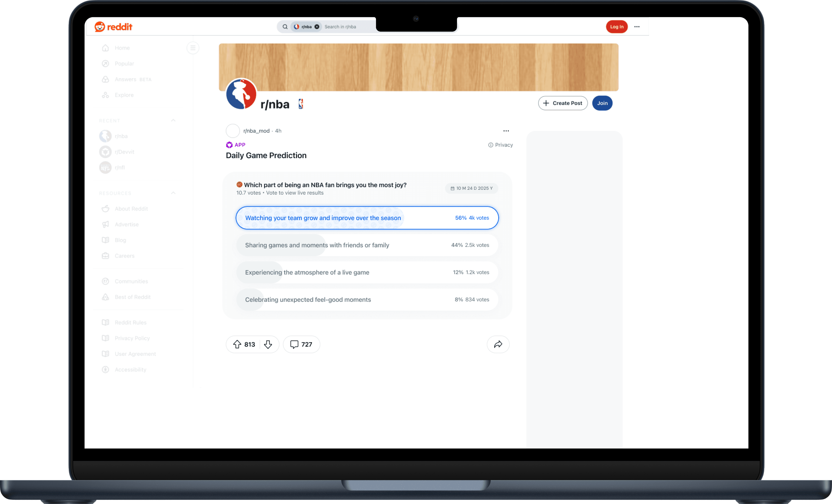
Task: Open the header three-dot overflow menu
Action: click(636, 27)
